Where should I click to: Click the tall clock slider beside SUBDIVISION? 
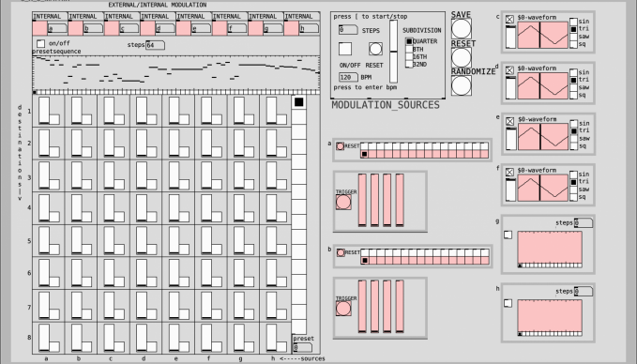(393, 52)
